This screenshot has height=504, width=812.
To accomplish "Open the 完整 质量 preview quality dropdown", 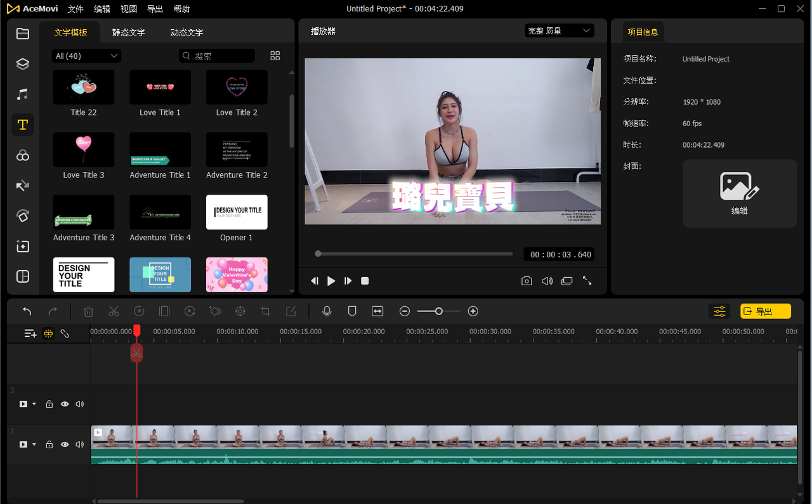I will (x=560, y=30).
